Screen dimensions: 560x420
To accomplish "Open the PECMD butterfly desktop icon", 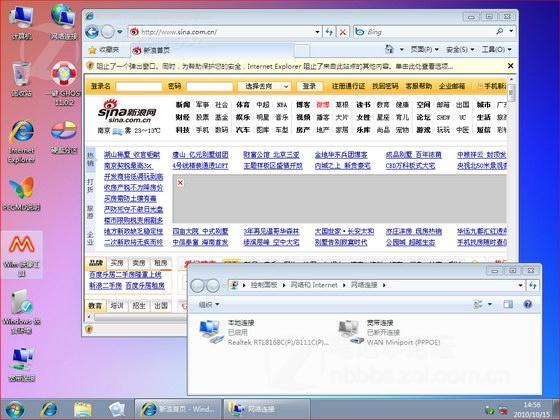I will coord(21,193).
